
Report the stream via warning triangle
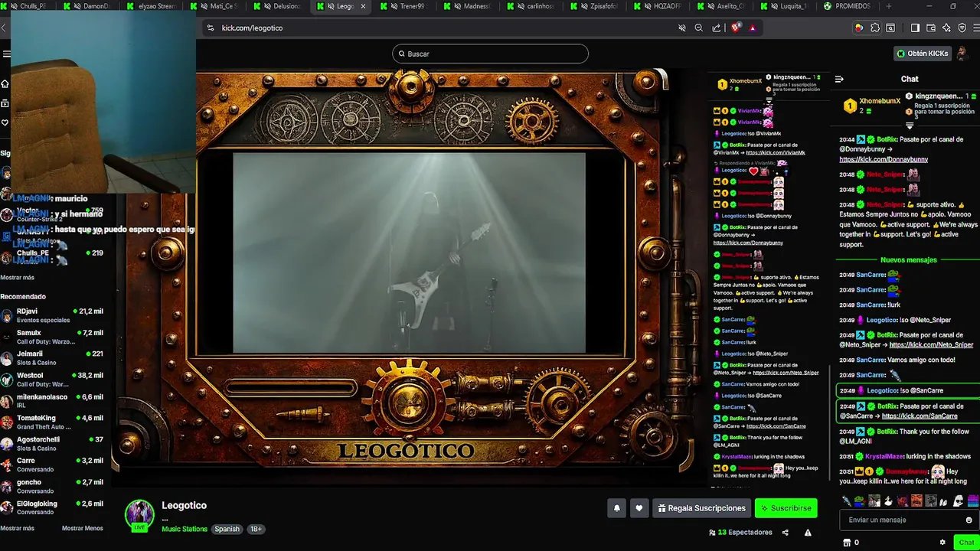point(808,533)
